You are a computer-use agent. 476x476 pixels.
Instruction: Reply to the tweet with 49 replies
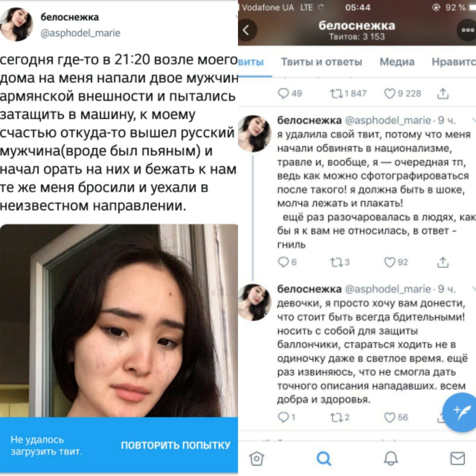click(x=283, y=93)
